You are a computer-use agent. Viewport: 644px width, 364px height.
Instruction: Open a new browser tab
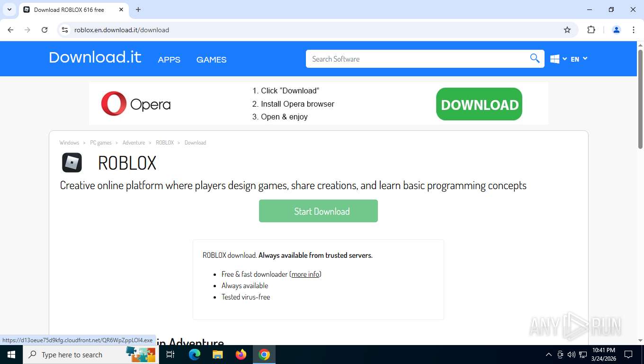click(x=138, y=9)
